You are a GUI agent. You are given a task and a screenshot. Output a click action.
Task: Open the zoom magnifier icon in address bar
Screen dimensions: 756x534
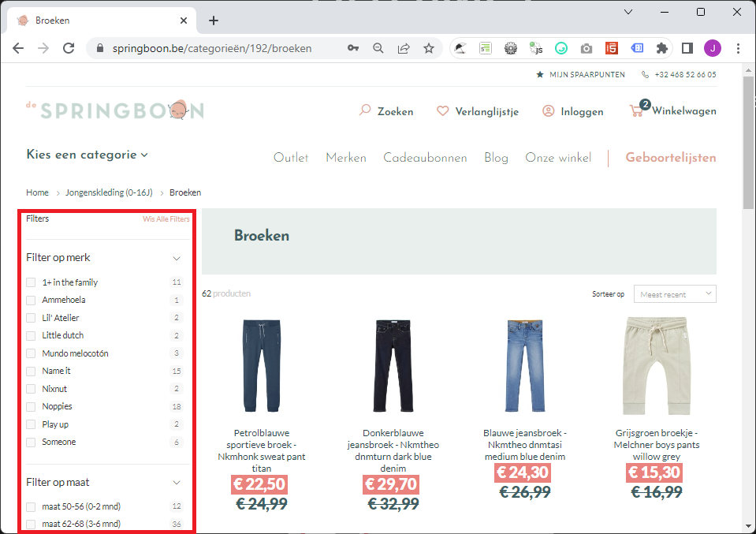pyautogui.click(x=378, y=48)
